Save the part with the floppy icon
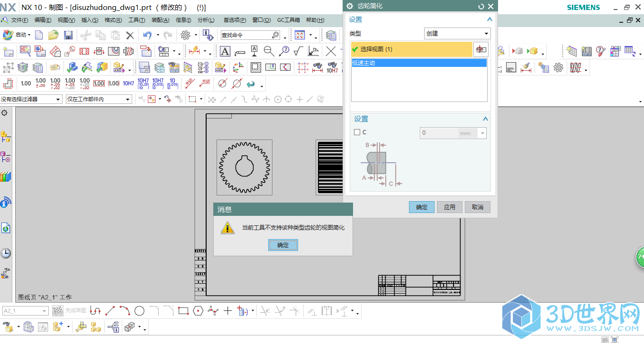 68,35
